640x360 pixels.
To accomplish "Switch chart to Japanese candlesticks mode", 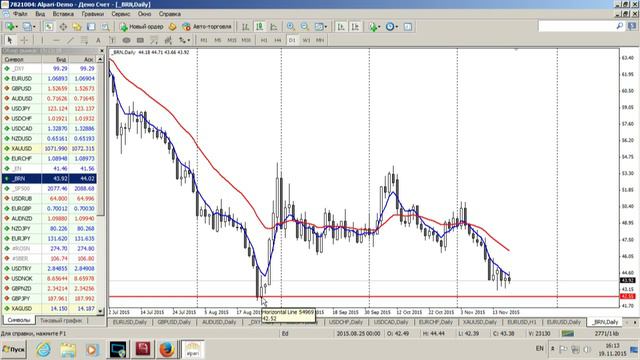I will (x=260, y=27).
